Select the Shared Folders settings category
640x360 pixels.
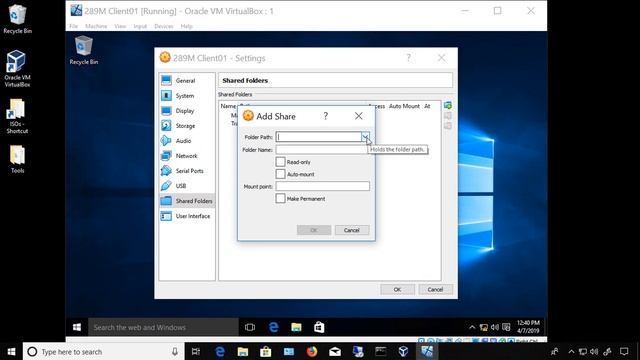pos(187,201)
